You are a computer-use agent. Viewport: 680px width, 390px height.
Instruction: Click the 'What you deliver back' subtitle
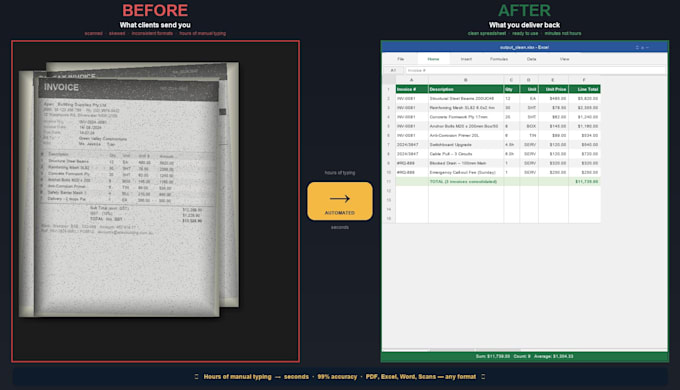tap(524, 25)
